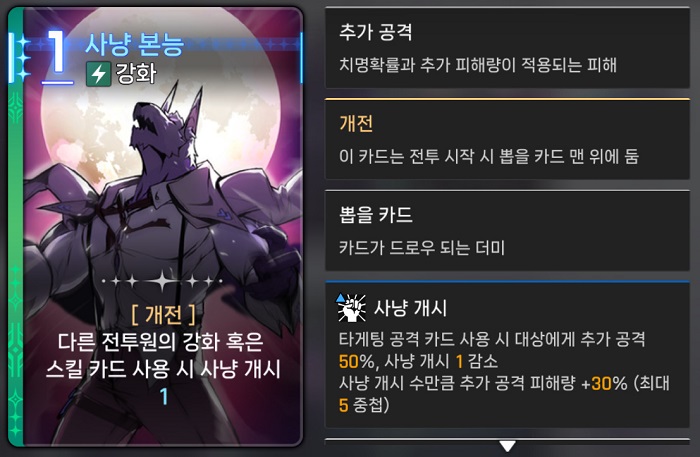
Task: Click the 사냥 개시 fist buff icon
Action: (351, 307)
